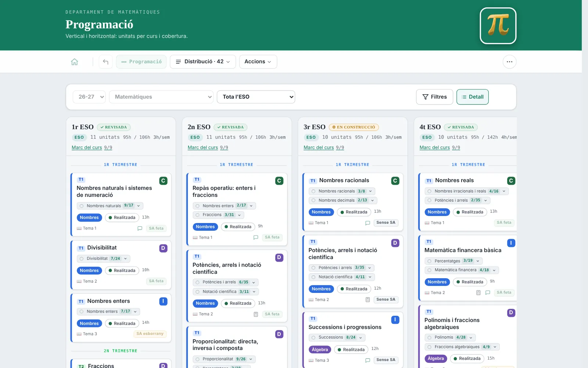Open document icon on 2n ESO Tema 2
Viewport: 588px width, 368px height.
[256, 314]
